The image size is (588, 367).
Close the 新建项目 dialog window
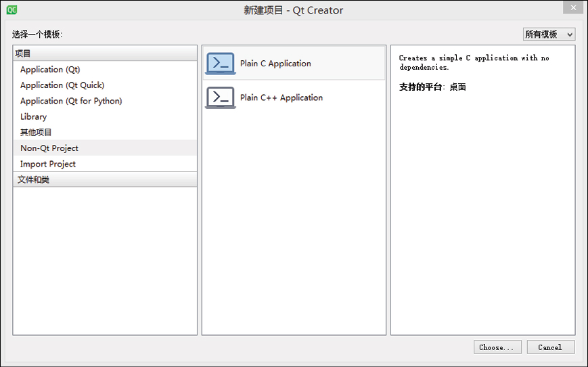click(x=573, y=8)
